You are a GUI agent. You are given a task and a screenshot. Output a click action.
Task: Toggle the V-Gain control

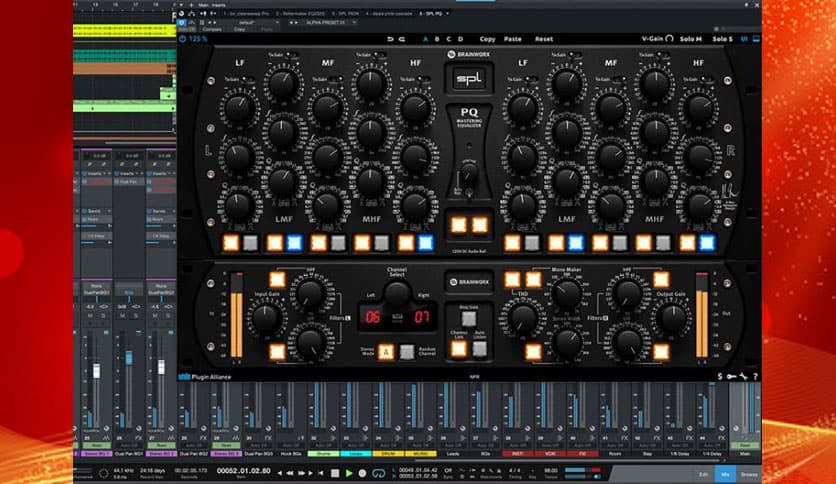point(657,39)
